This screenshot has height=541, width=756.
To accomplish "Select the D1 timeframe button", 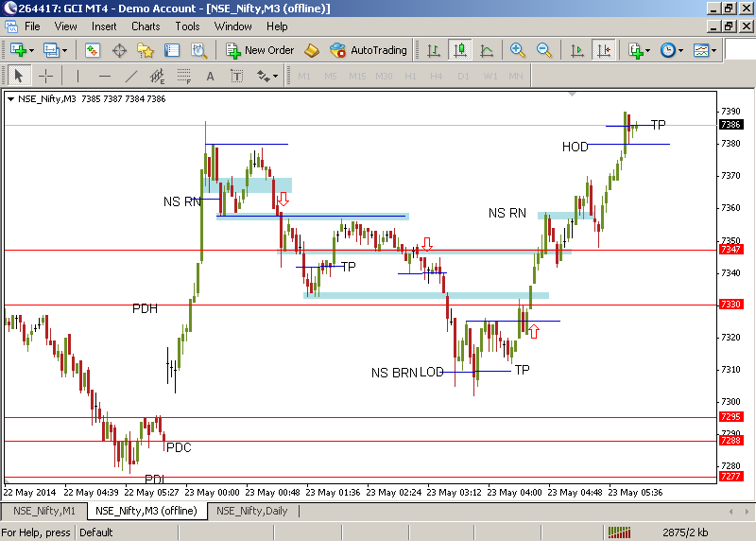I will pyautogui.click(x=463, y=76).
